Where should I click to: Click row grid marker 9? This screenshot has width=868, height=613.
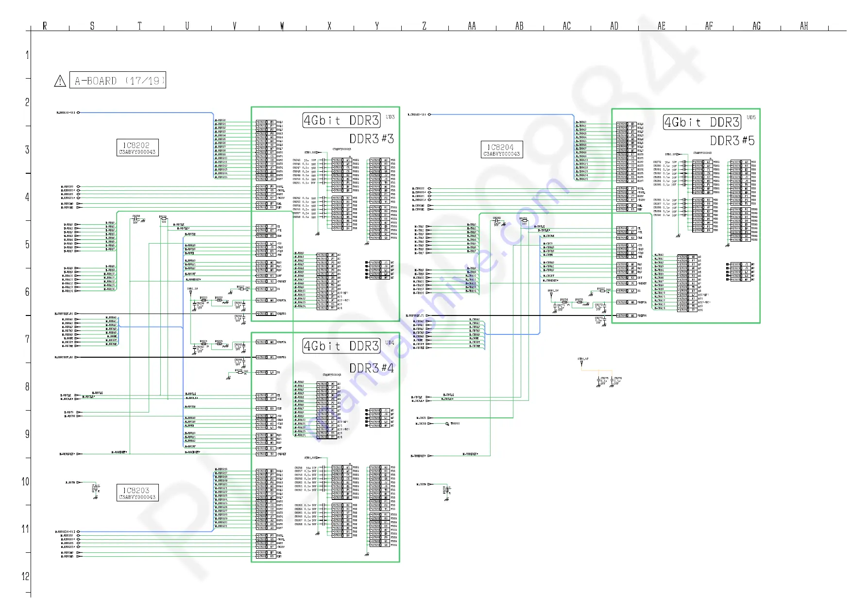(27, 434)
